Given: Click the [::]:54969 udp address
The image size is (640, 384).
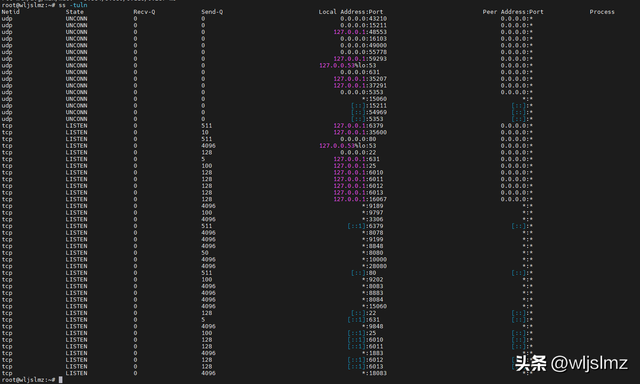Looking at the screenshot, I should [369, 112].
